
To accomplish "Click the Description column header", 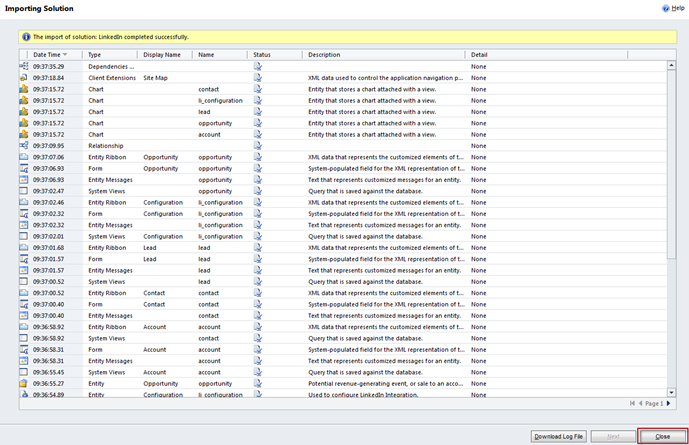I will 384,54.
